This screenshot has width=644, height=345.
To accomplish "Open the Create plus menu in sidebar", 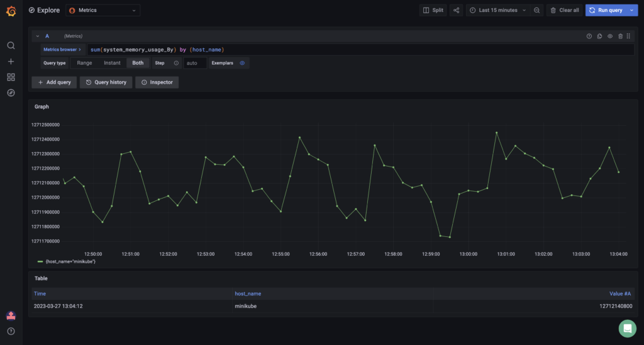I will [11, 62].
